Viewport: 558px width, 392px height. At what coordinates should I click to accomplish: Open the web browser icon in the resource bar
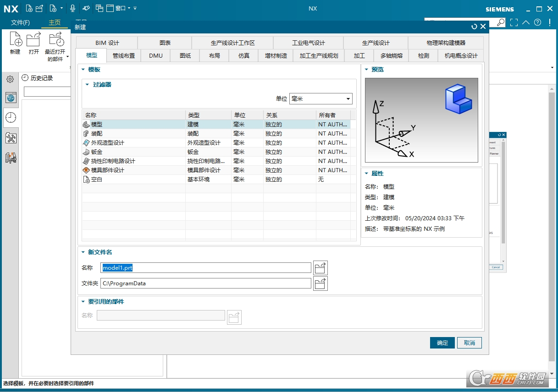pyautogui.click(x=11, y=98)
